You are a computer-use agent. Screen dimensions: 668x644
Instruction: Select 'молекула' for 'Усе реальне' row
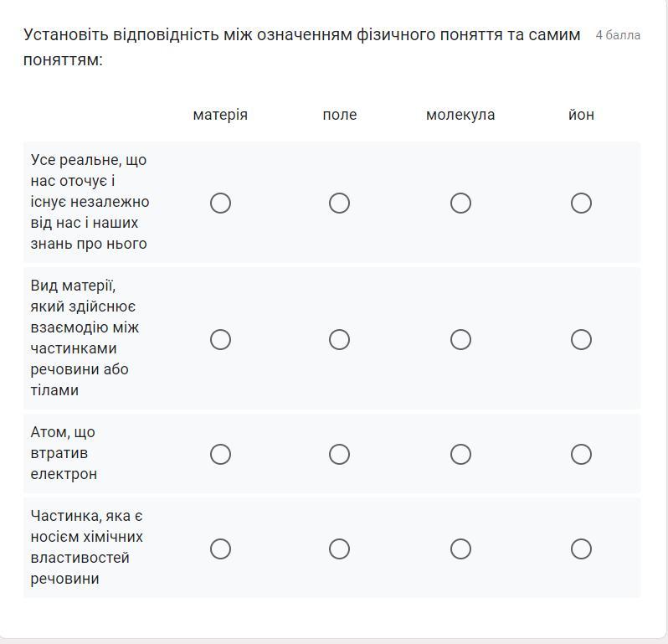pyautogui.click(x=460, y=203)
